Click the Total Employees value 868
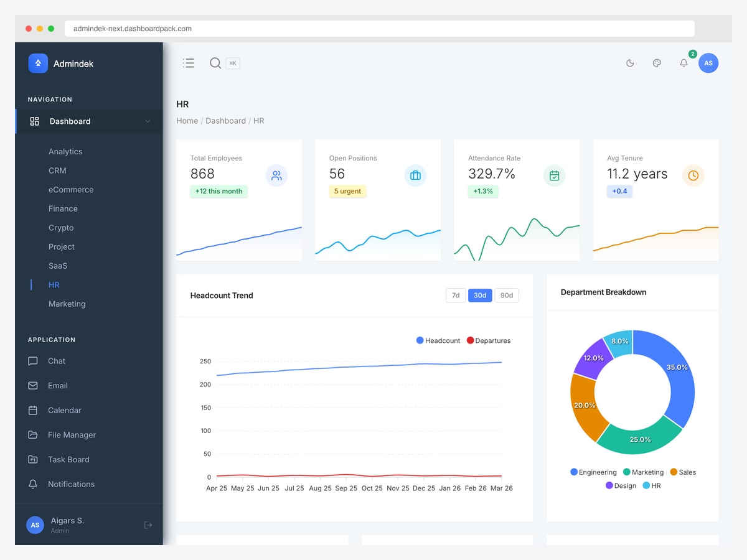This screenshot has height=560, width=747. click(202, 174)
